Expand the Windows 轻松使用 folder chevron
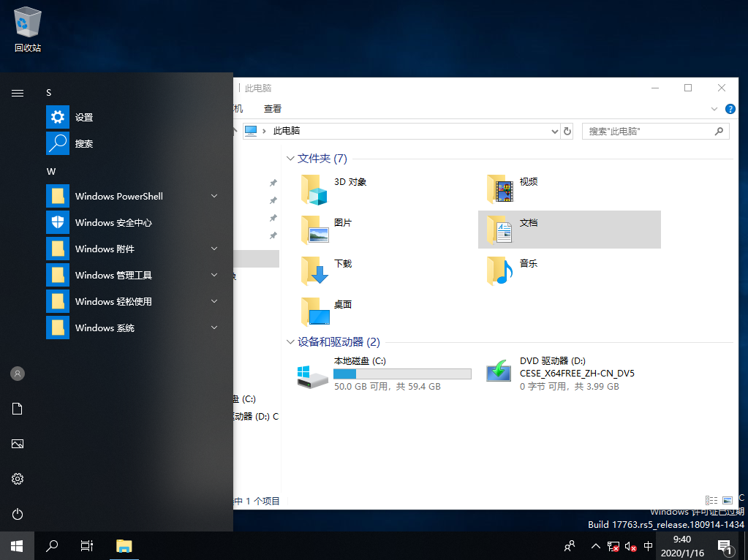The image size is (748, 560). [214, 301]
